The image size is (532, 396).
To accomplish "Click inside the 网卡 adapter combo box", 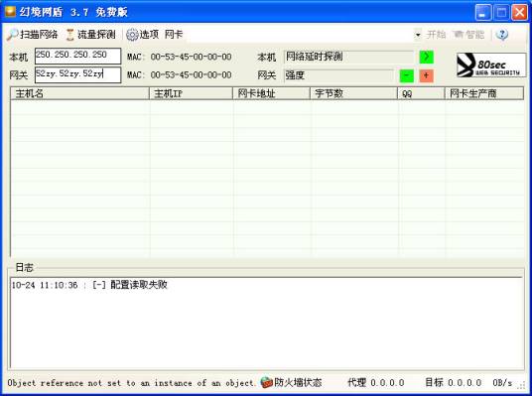I will coord(300,35).
